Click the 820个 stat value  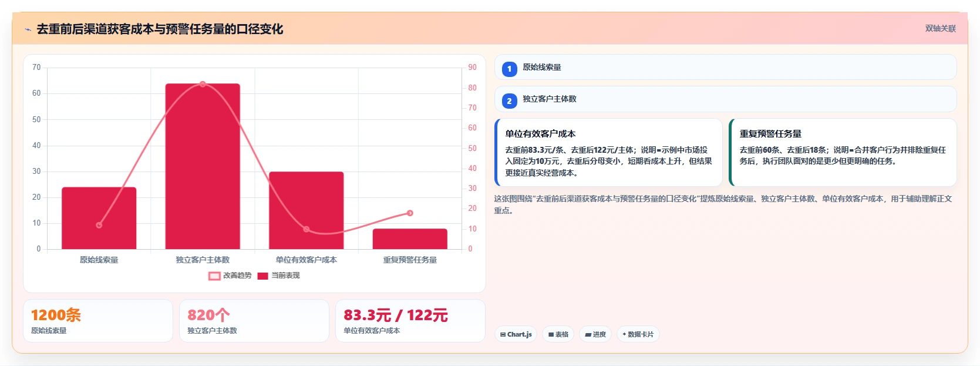[x=208, y=315]
